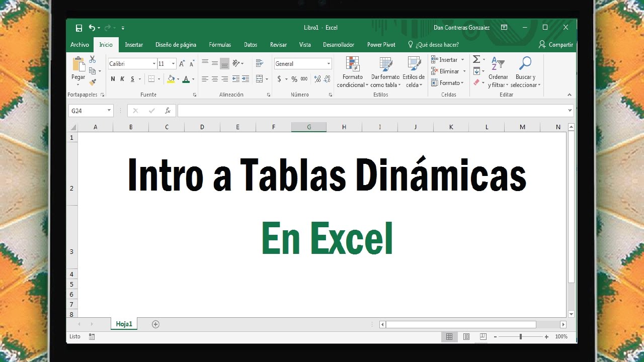This screenshot has width=644, height=362.
Task: Click the zoom slider handle
Action: pos(520,337)
